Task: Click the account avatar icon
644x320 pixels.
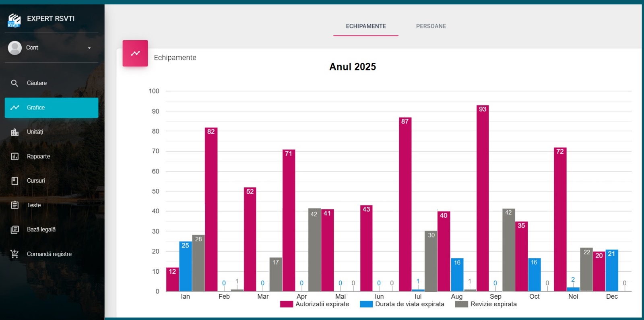Action: point(15,48)
